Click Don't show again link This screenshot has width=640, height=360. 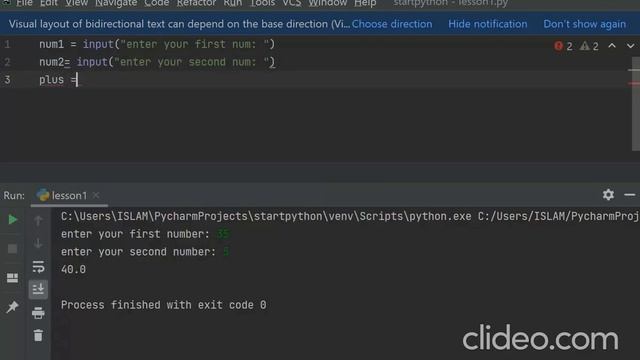click(x=584, y=24)
